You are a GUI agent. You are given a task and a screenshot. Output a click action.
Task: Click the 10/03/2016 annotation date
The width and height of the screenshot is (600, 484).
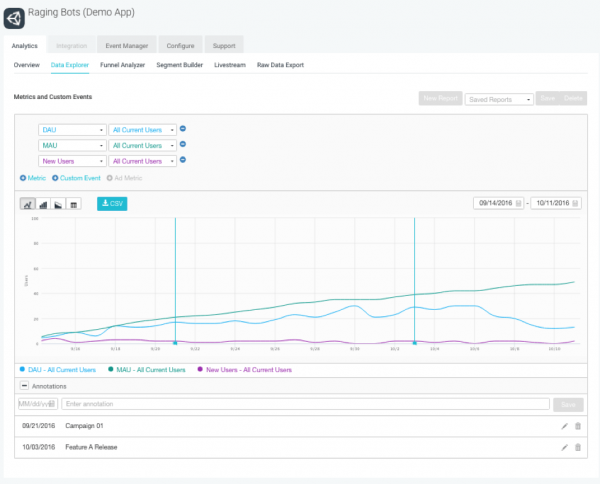point(39,447)
